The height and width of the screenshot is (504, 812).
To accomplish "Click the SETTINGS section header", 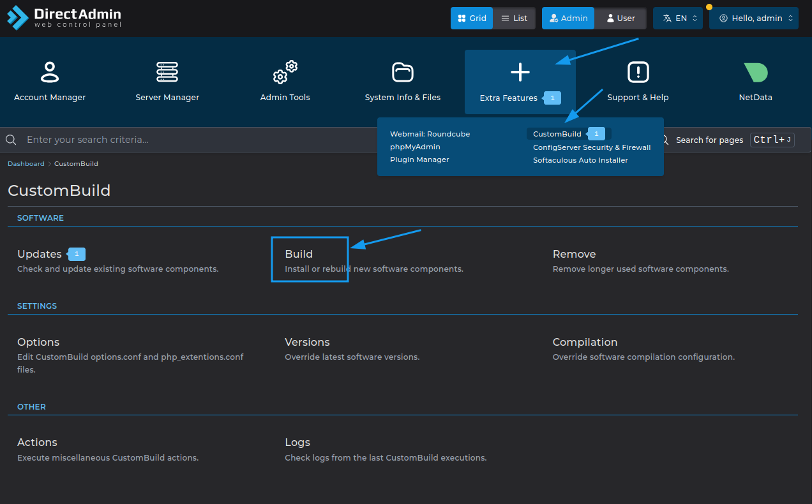I will click(37, 306).
